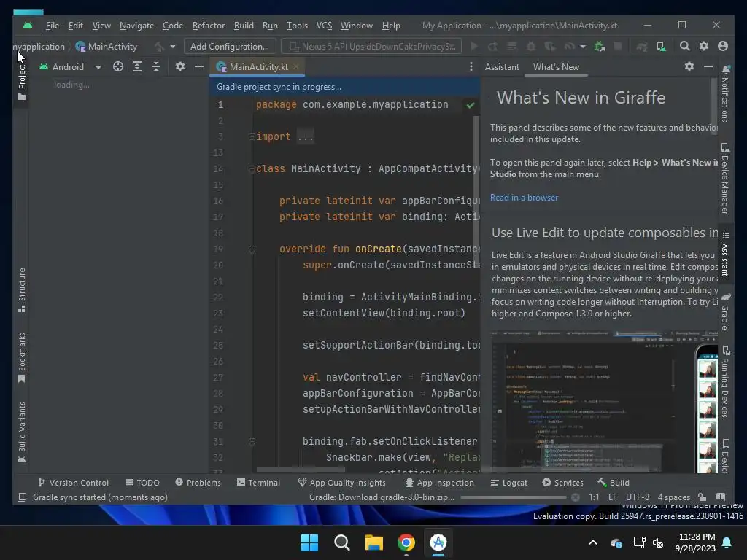
Task: Switch to the Assistant tab
Action: point(502,66)
